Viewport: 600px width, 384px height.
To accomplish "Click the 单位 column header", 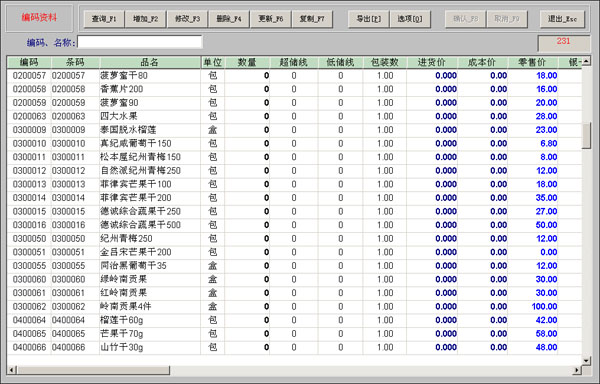I will [213, 62].
